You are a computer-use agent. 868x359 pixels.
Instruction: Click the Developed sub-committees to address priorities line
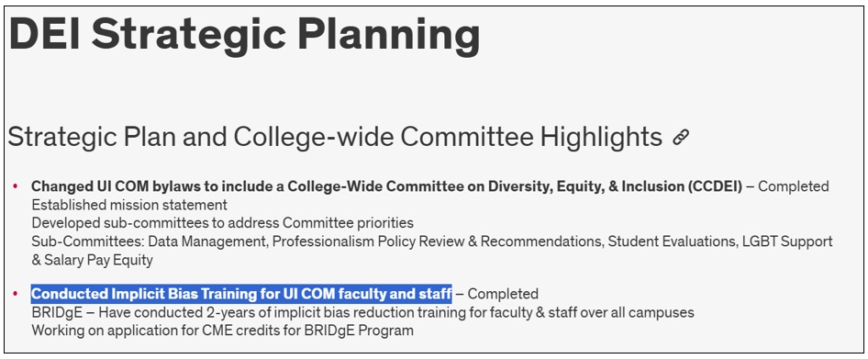pyautogui.click(x=223, y=223)
